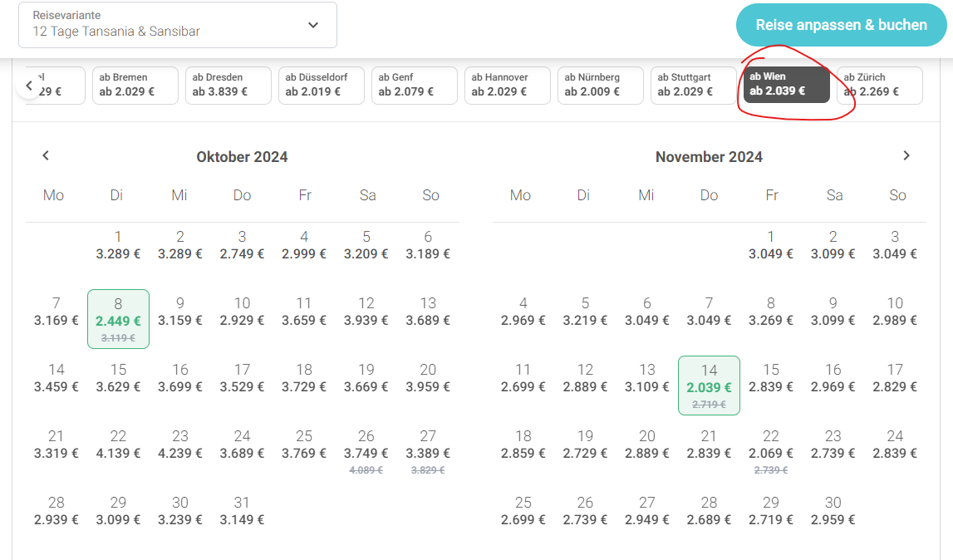Pick October 26 discounted to 3.749 €

point(366,452)
